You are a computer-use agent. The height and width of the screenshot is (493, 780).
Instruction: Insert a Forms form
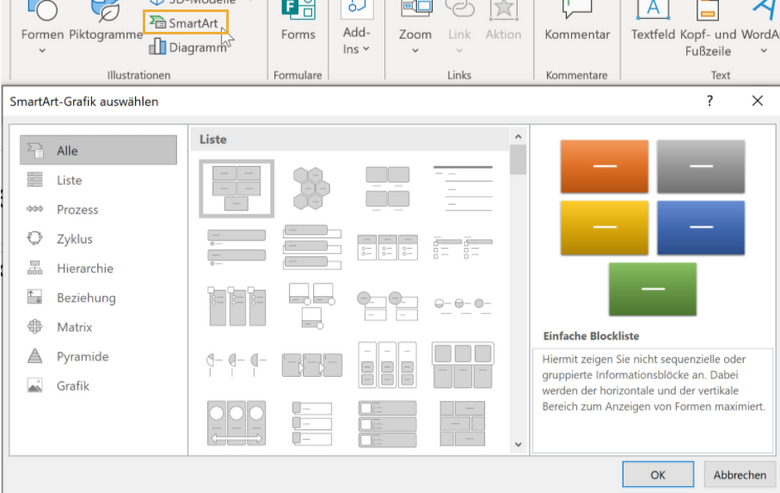pos(298,22)
